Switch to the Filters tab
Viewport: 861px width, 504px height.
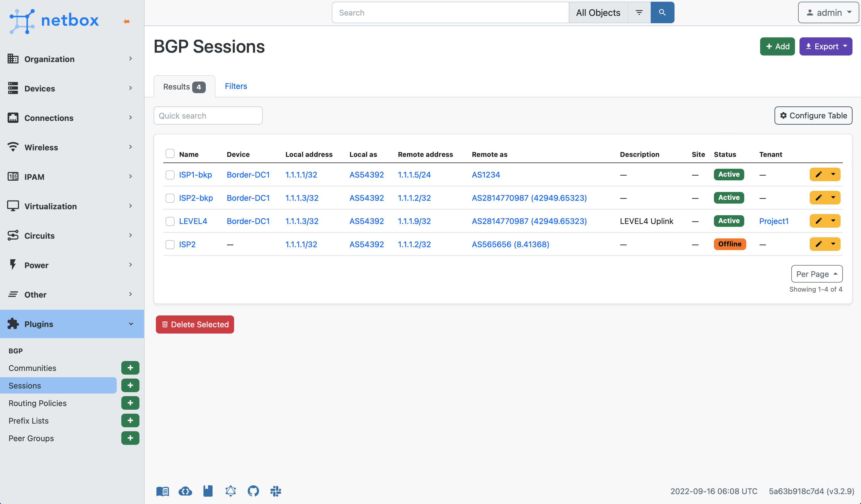(236, 86)
